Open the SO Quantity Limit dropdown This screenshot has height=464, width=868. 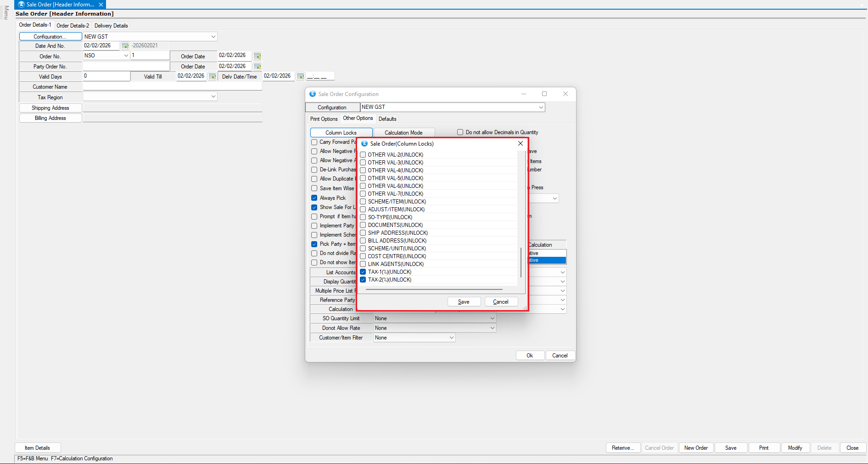(x=492, y=318)
